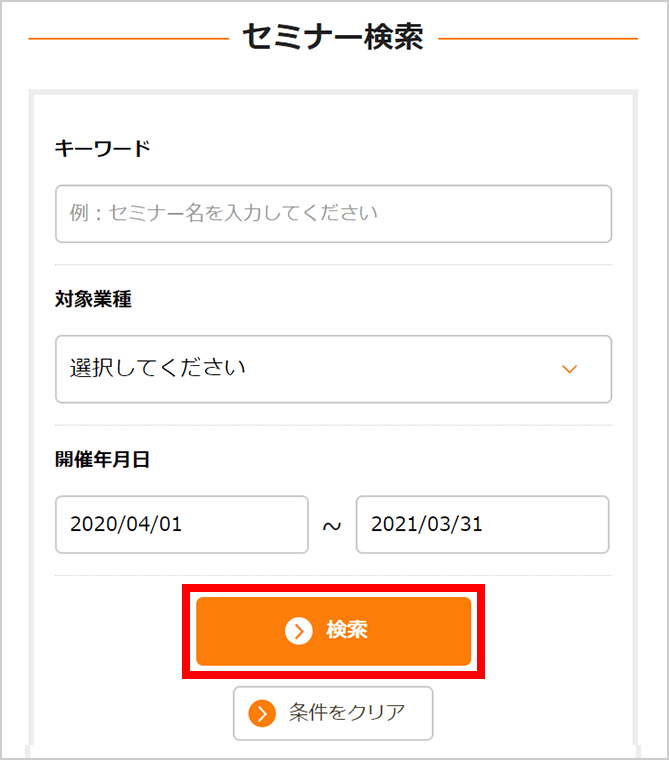Click the 条件をクリア text label
Screen dimensions: 669x760
(x=347, y=713)
